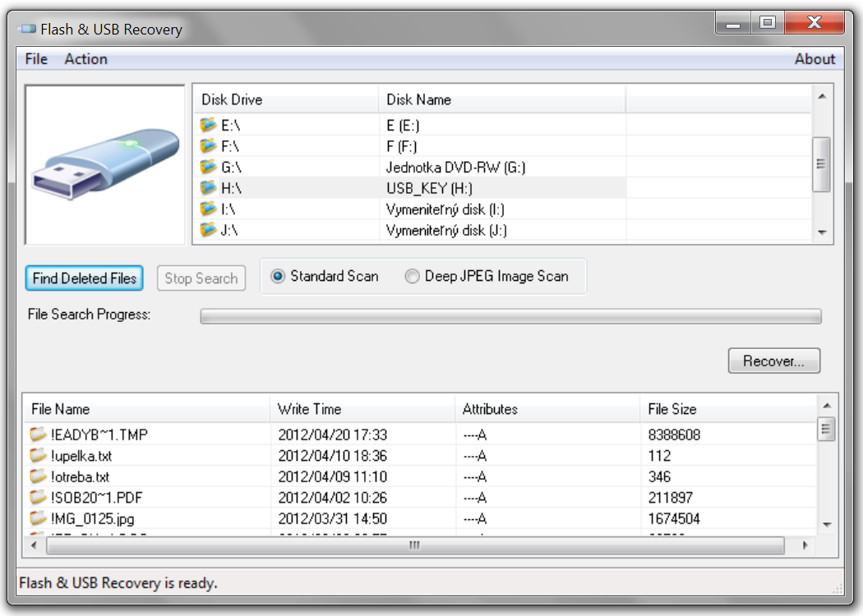Enable Deep JPEG Image Scan

click(x=412, y=276)
